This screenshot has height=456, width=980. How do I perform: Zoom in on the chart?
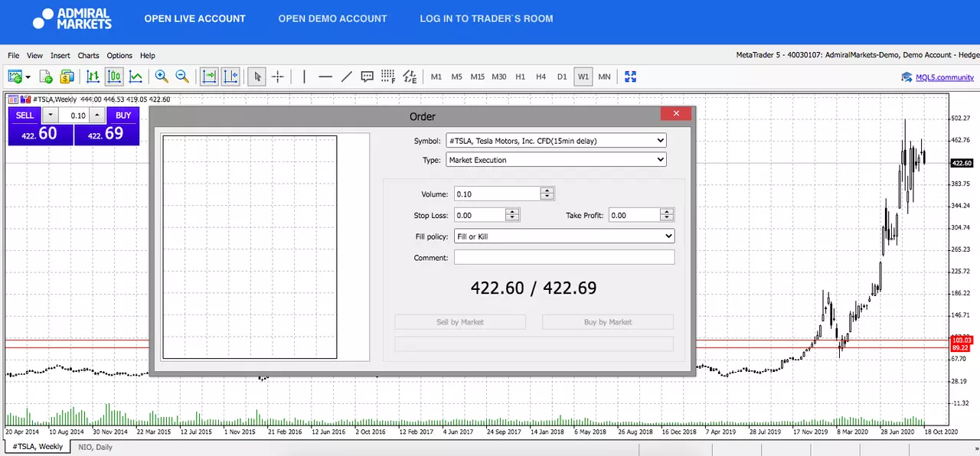click(162, 77)
